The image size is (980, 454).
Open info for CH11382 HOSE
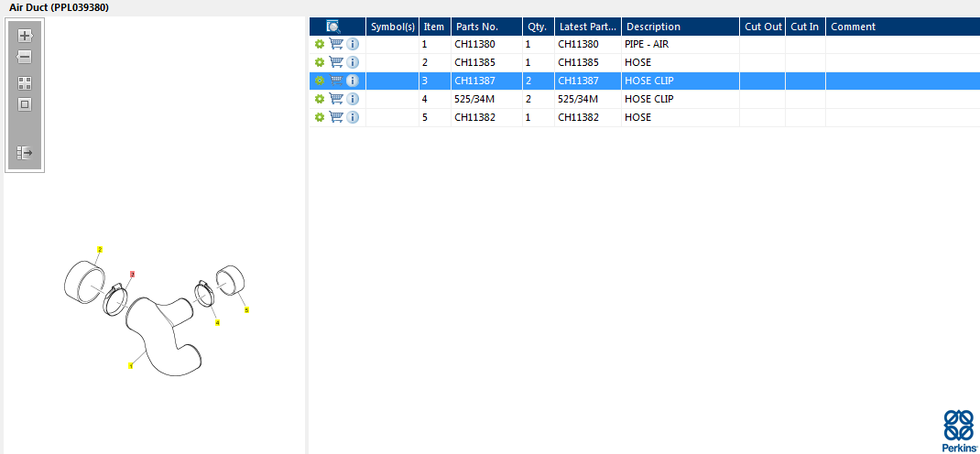[353, 117]
